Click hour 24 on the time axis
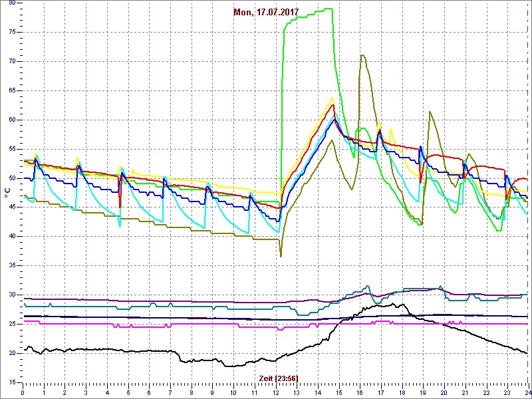Viewport: 532px width, 399px height. 527,392
